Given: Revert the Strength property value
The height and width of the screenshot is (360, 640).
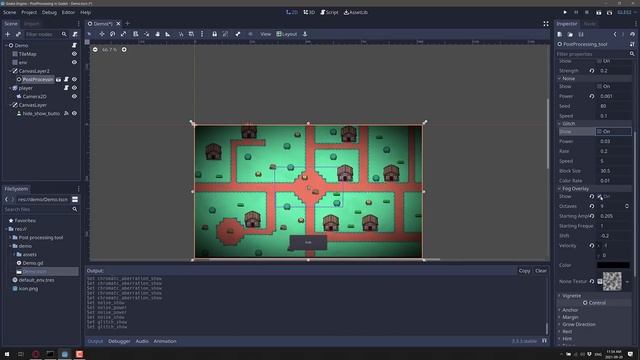Looking at the screenshot, I should tap(592, 71).
